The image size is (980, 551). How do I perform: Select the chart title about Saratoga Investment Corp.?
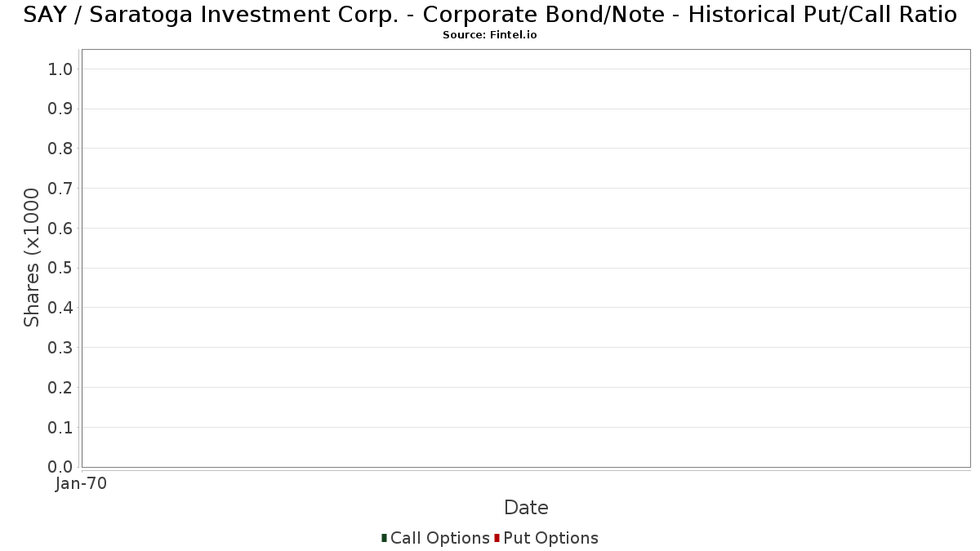pyautogui.click(x=490, y=15)
